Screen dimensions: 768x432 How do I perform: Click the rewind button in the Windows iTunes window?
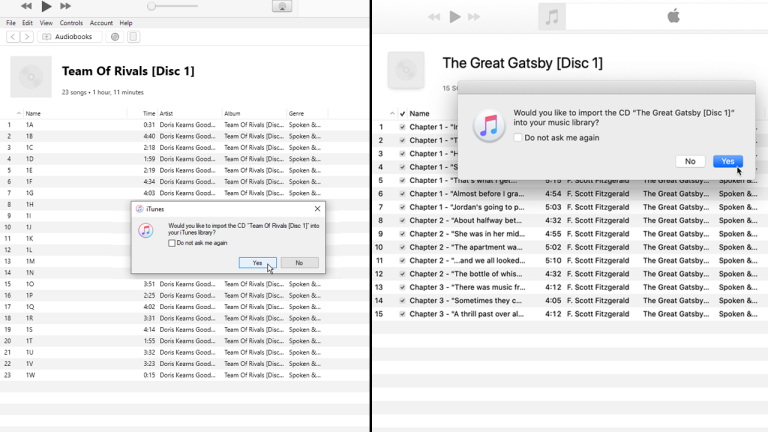[x=26, y=6]
